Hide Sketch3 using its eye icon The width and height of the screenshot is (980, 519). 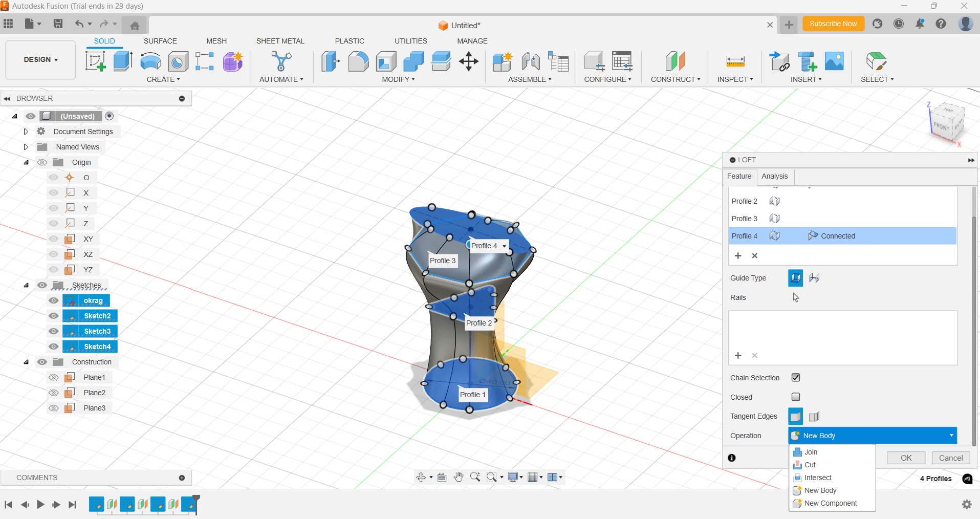tap(54, 331)
